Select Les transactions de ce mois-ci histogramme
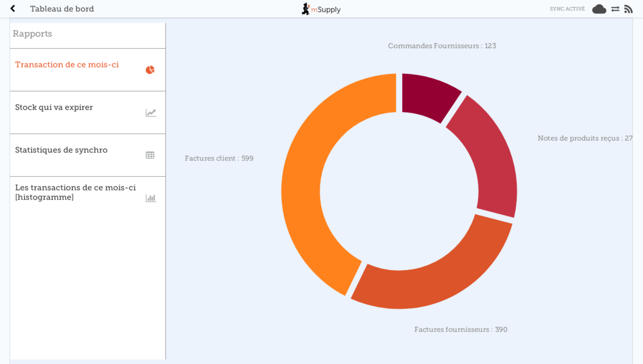This screenshot has height=364, width=643. pos(75,192)
